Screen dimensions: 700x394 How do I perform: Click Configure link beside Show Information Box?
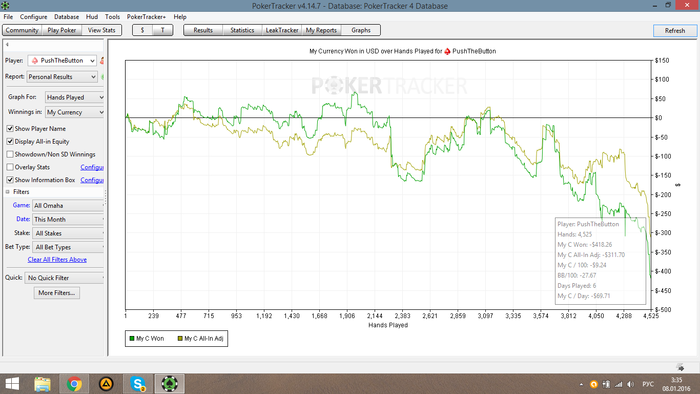click(92, 180)
